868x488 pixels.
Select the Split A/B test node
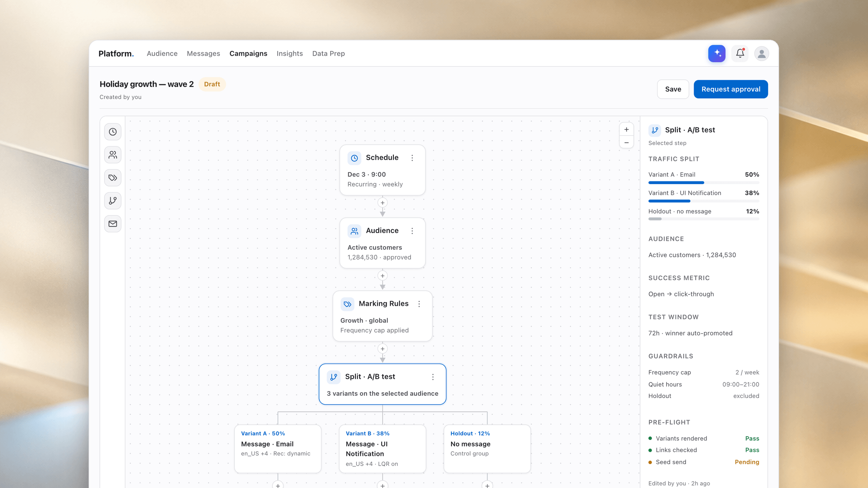383,384
